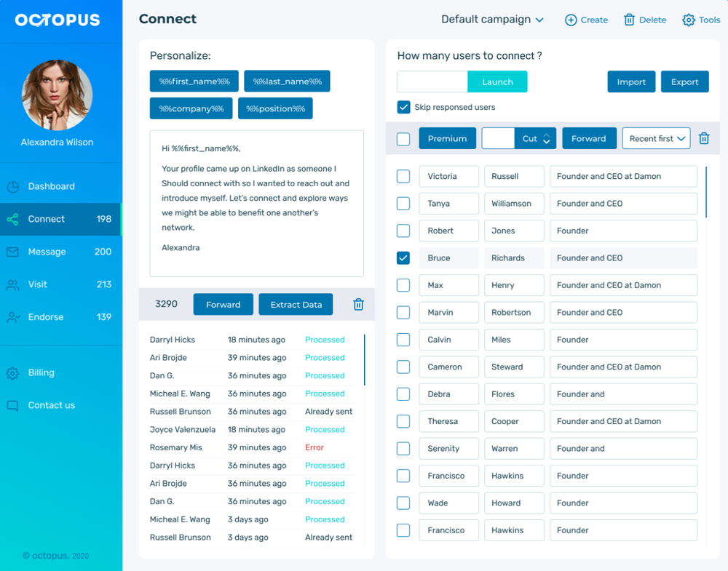This screenshot has height=571, width=728.
Task: Click the Tools gear icon
Action: 689,20
